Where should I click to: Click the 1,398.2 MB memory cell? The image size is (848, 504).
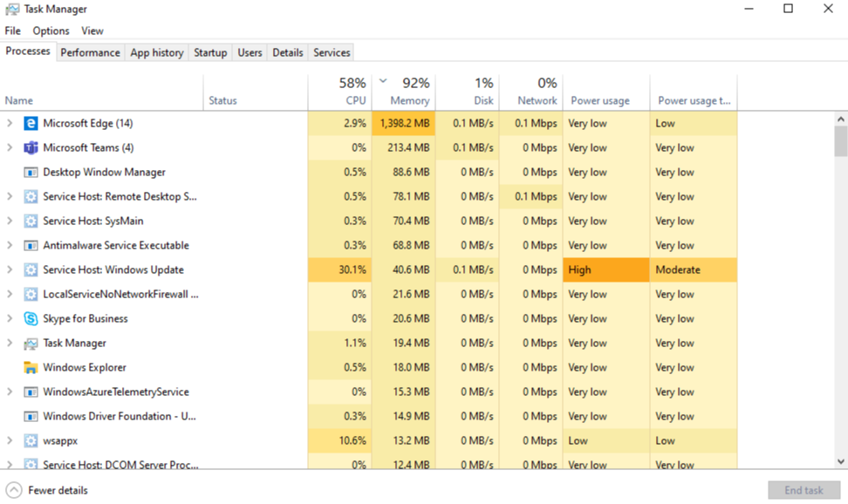(x=403, y=123)
